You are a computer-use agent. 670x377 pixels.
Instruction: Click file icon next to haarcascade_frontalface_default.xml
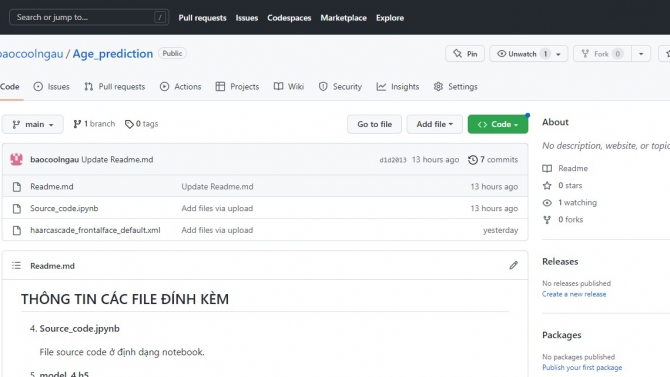coord(17,230)
